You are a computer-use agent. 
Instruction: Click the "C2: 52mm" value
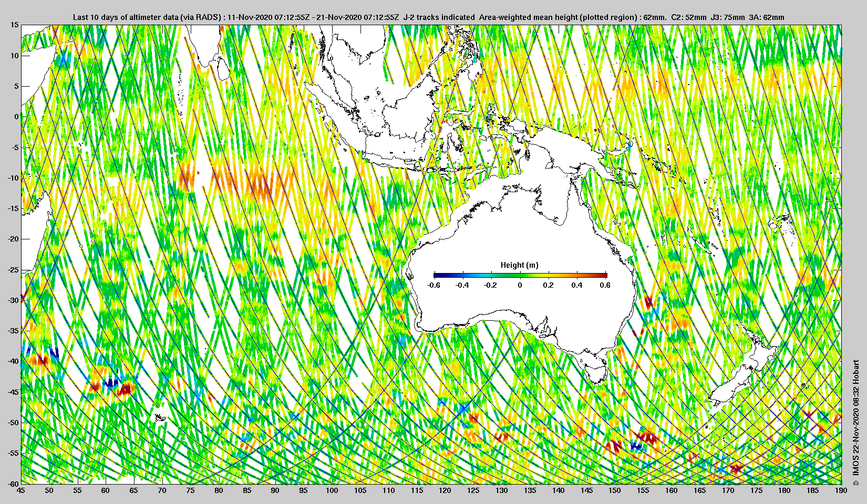coord(689,17)
